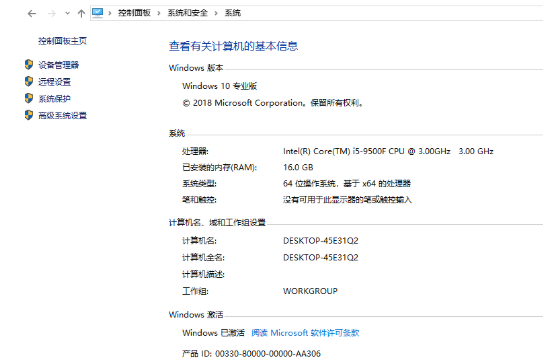This screenshot has height=362, width=543.
Task: Click the Windows 版本 section header
Action: [196, 68]
